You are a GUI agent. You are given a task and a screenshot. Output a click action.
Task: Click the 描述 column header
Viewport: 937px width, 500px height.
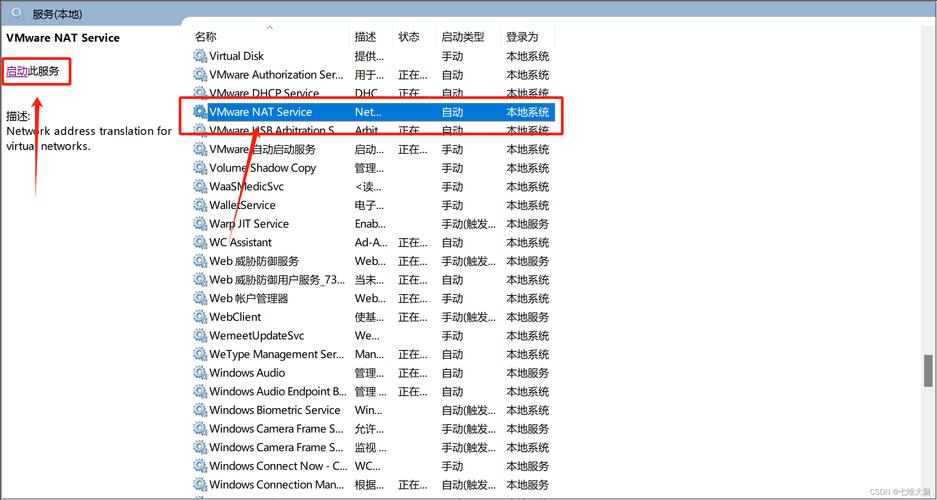click(365, 37)
